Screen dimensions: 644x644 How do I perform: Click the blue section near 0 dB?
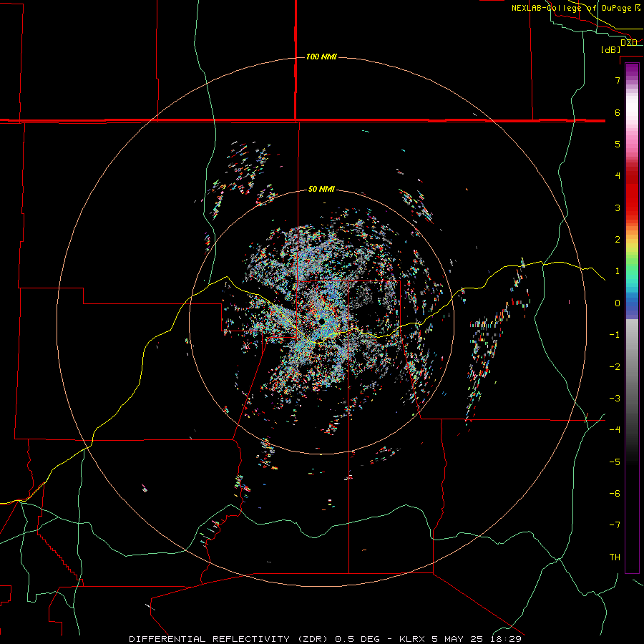[x=632, y=306]
